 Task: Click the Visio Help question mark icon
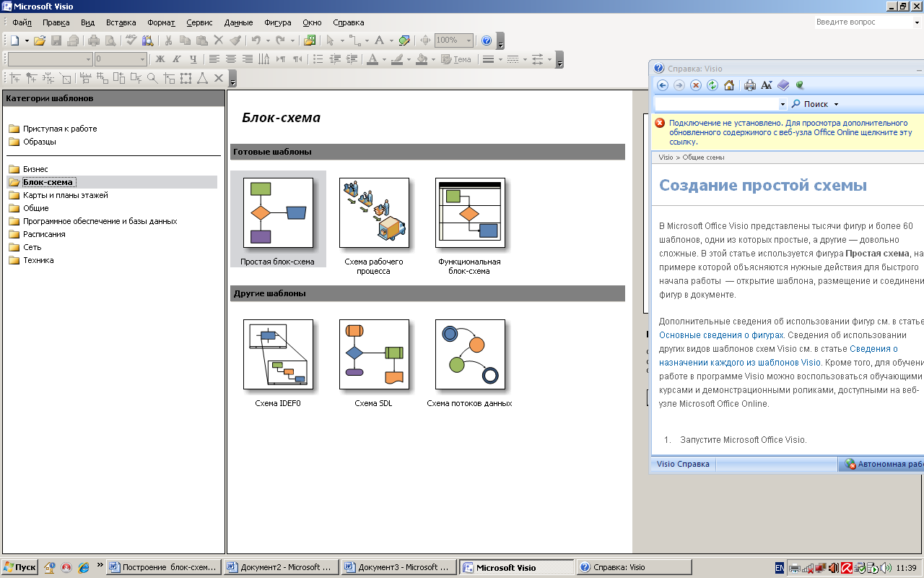(487, 41)
